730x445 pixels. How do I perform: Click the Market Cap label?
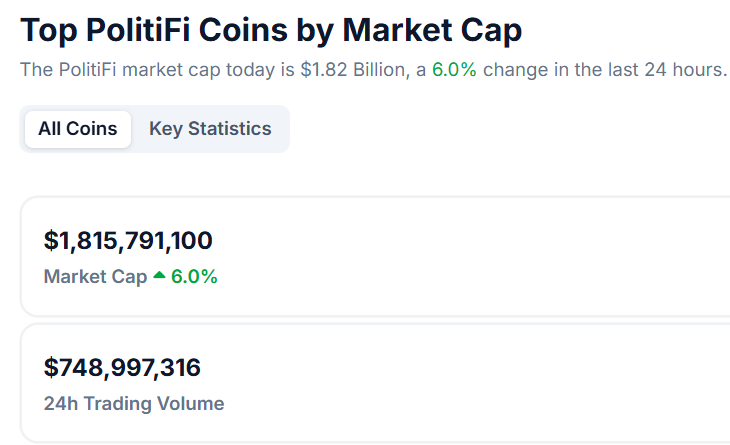tap(95, 277)
